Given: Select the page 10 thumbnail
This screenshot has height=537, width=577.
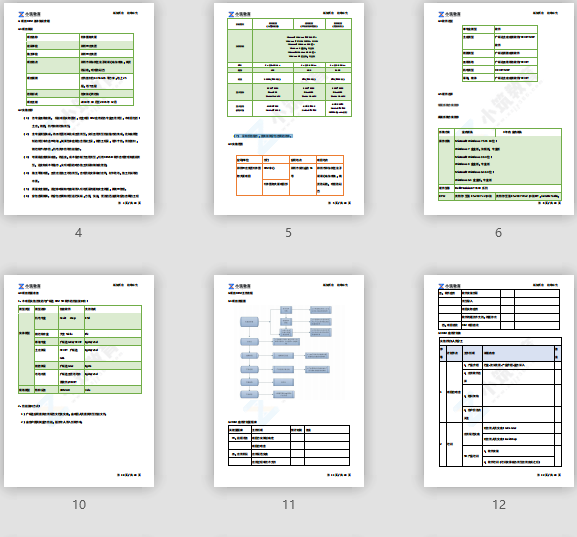Looking at the screenshot, I should tap(79, 381).
